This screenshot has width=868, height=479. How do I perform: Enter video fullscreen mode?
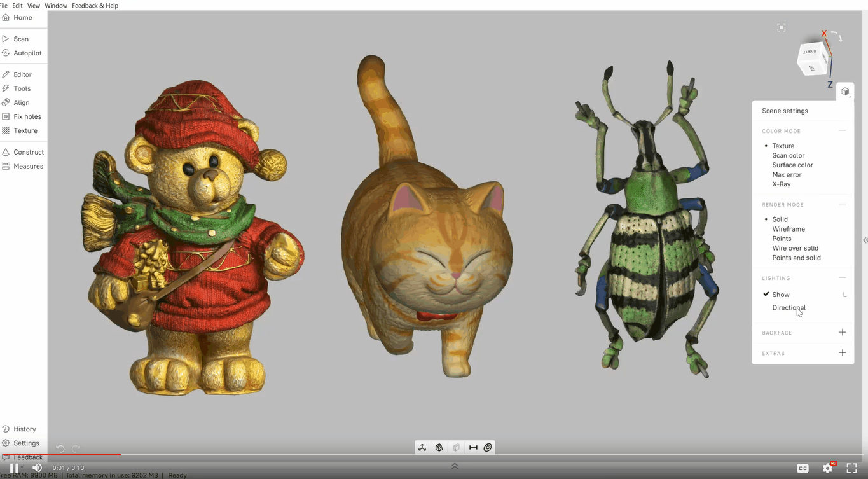click(852, 468)
